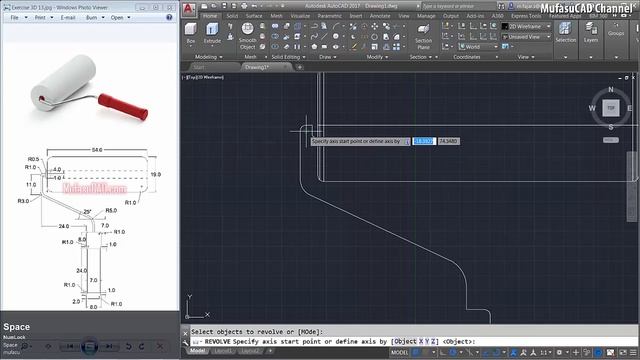640x360 pixels.
Task: Switch to the Solid ribbon tab
Action: point(232,16)
